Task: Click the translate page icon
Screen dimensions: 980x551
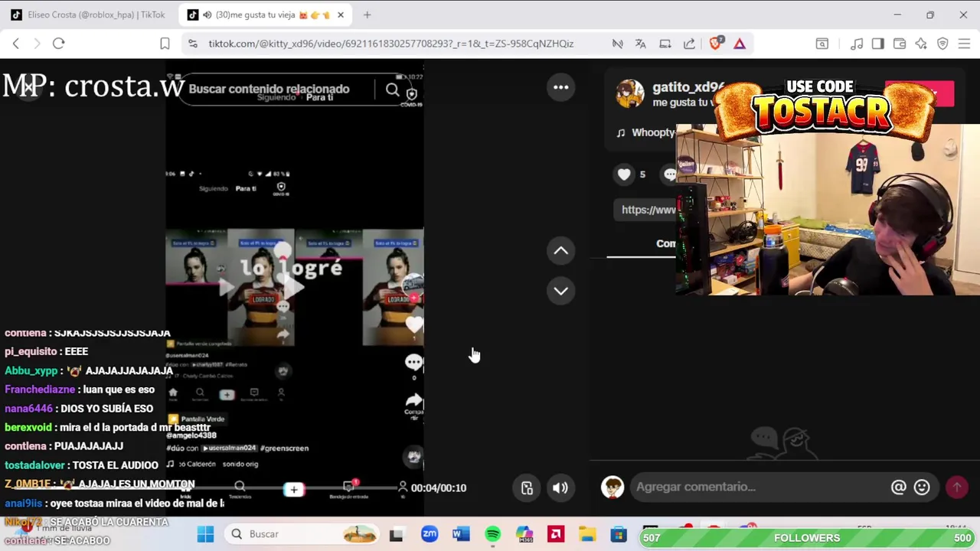Action: point(640,44)
